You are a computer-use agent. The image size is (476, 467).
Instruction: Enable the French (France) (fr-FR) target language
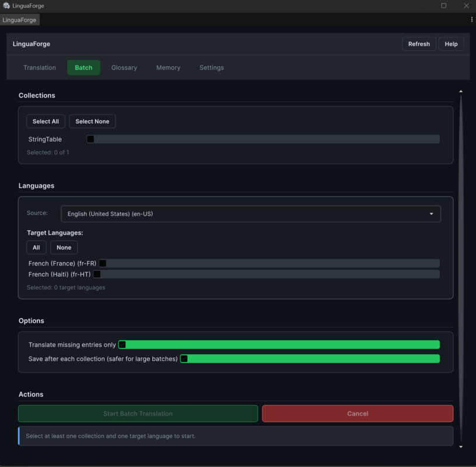click(x=103, y=263)
